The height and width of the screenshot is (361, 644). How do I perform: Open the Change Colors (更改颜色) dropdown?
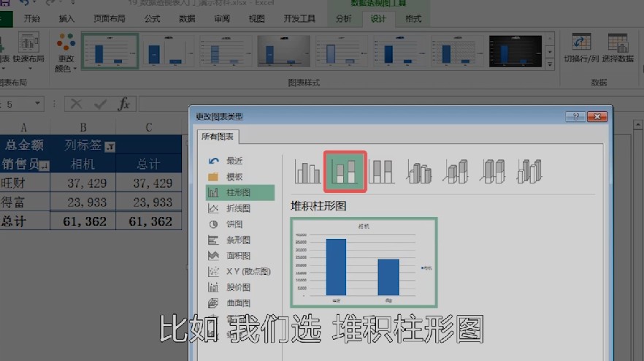click(x=66, y=53)
